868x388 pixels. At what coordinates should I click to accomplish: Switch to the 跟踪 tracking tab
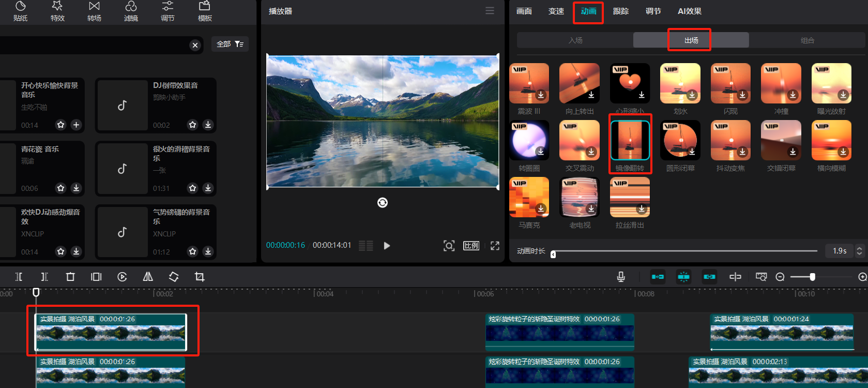coord(621,11)
